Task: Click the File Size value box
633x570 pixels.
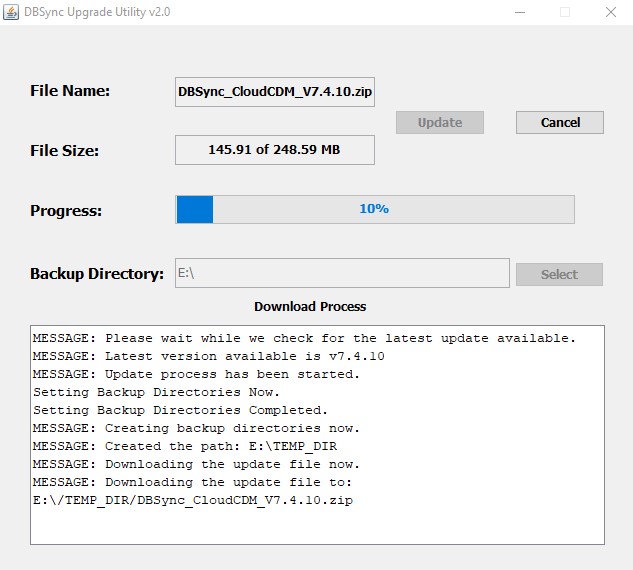Action: tap(274, 150)
